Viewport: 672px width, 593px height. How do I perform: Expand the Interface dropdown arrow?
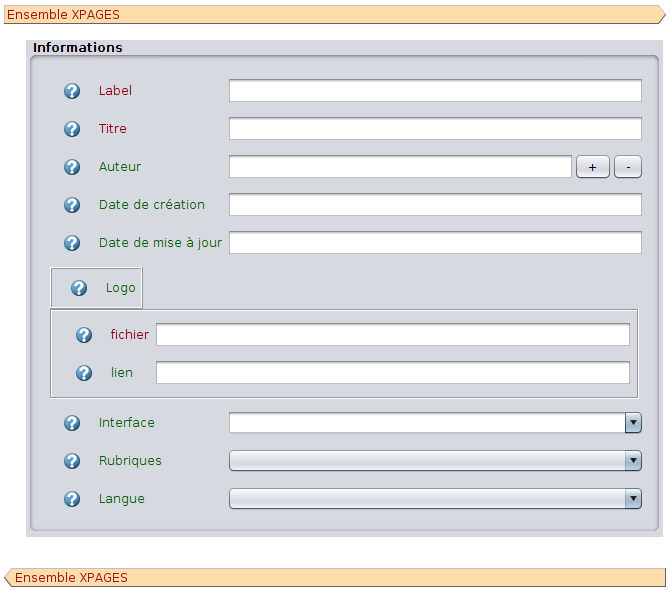tap(633, 423)
